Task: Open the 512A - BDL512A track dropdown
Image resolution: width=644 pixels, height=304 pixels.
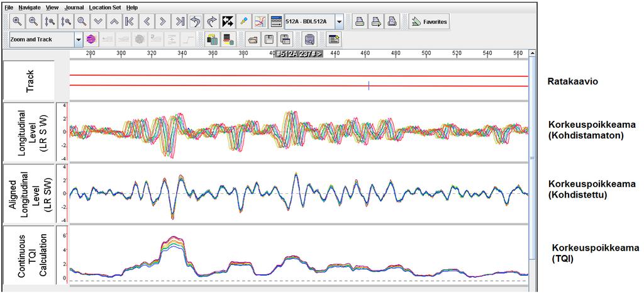Action: pyautogui.click(x=339, y=21)
